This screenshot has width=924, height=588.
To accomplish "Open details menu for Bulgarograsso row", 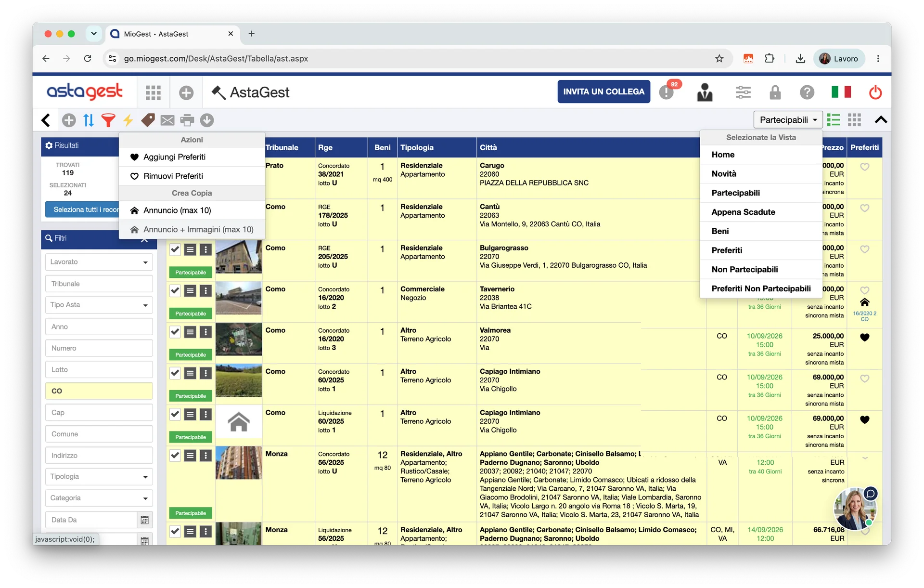I will tap(190, 249).
